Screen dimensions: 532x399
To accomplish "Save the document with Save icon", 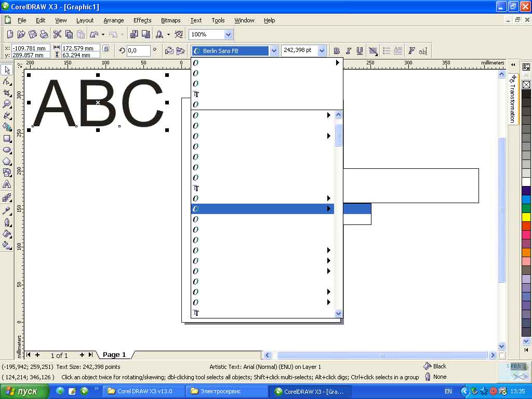I will [x=33, y=34].
